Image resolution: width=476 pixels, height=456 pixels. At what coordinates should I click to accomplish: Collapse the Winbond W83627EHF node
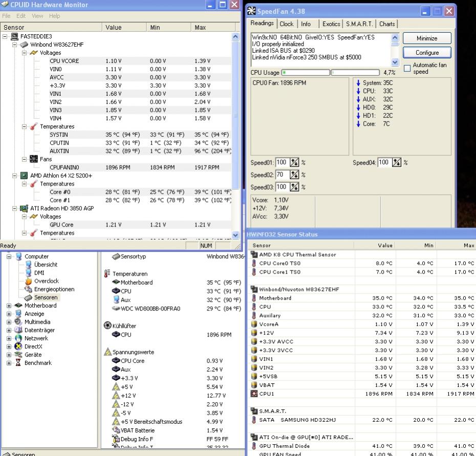pos(14,45)
